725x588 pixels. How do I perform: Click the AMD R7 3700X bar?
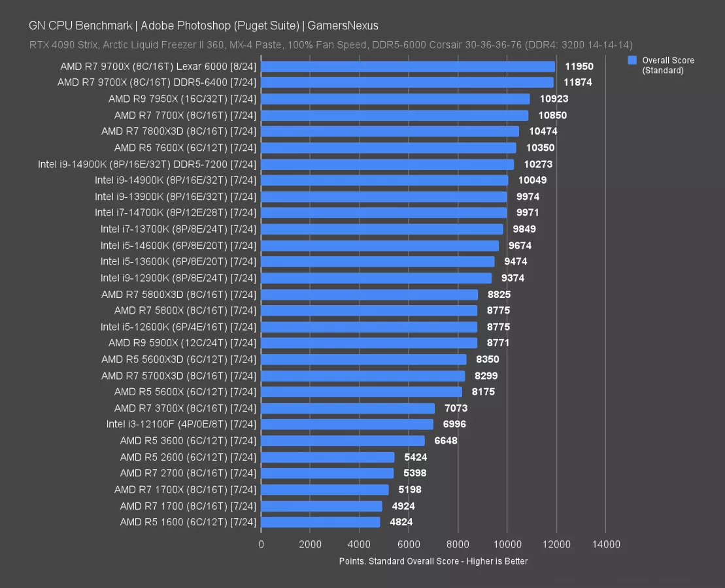348,408
